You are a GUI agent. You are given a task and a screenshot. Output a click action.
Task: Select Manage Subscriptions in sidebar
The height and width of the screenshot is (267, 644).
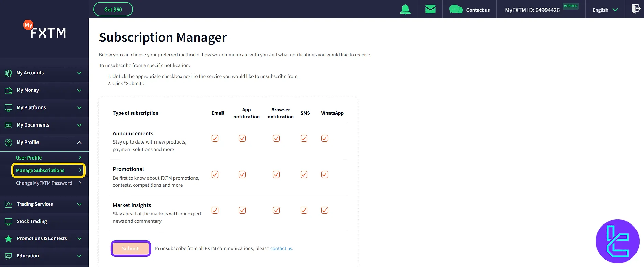[40, 170]
